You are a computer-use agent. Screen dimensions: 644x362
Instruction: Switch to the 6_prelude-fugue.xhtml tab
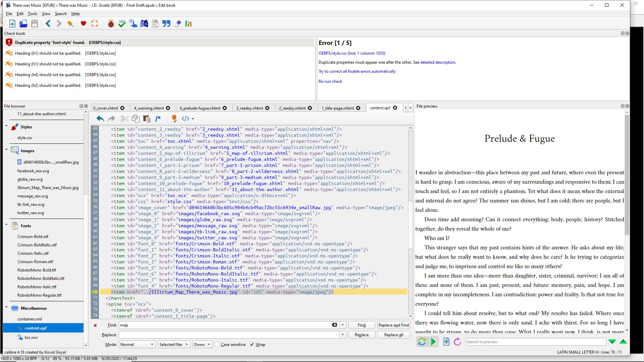click(x=200, y=108)
